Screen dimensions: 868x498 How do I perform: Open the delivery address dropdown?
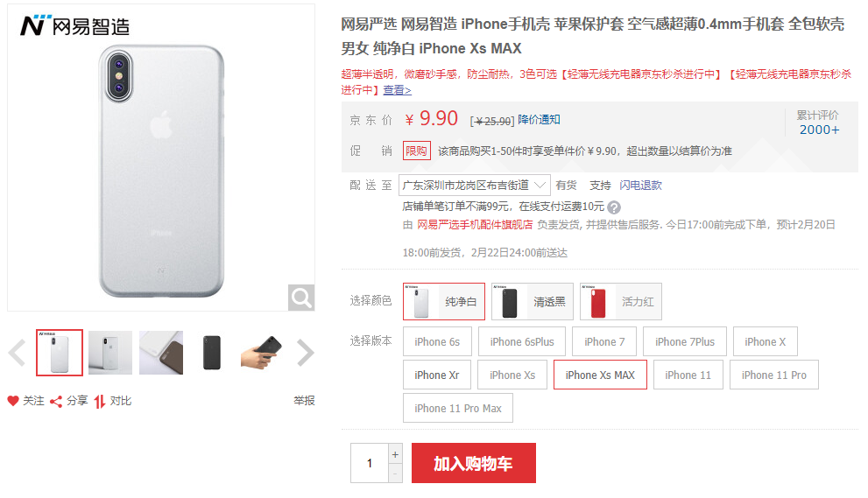(x=474, y=185)
